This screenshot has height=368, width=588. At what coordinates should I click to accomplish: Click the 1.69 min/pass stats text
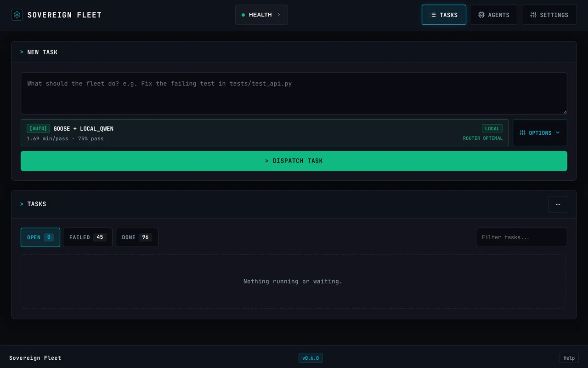tap(65, 138)
